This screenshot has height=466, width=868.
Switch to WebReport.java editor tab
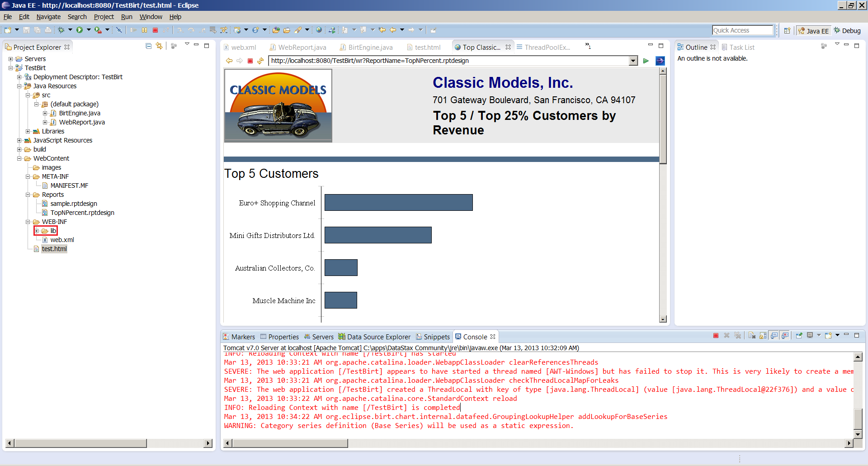click(x=298, y=47)
